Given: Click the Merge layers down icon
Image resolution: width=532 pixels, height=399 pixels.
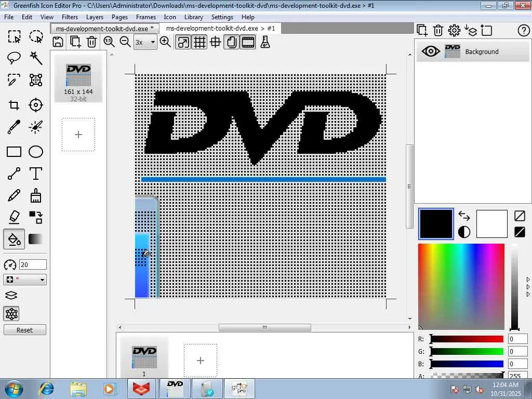Looking at the screenshot, I should (x=471, y=31).
